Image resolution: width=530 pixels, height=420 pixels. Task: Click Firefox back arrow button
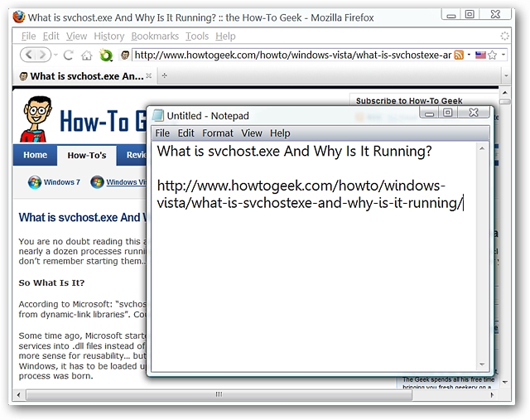(28, 55)
